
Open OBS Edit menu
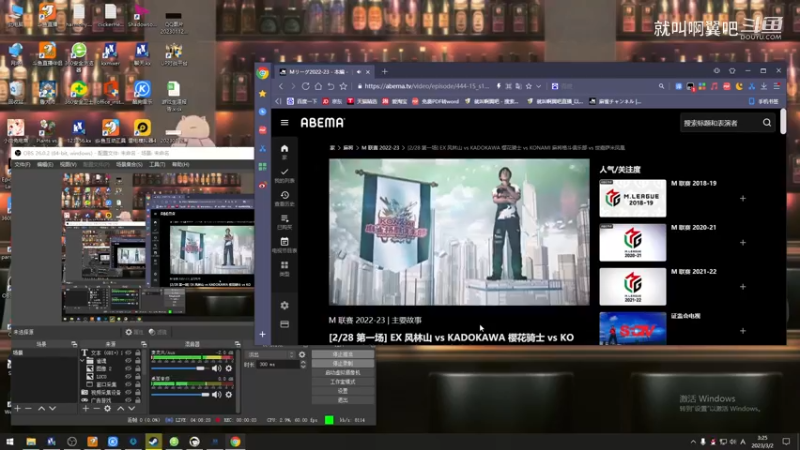tap(45, 164)
